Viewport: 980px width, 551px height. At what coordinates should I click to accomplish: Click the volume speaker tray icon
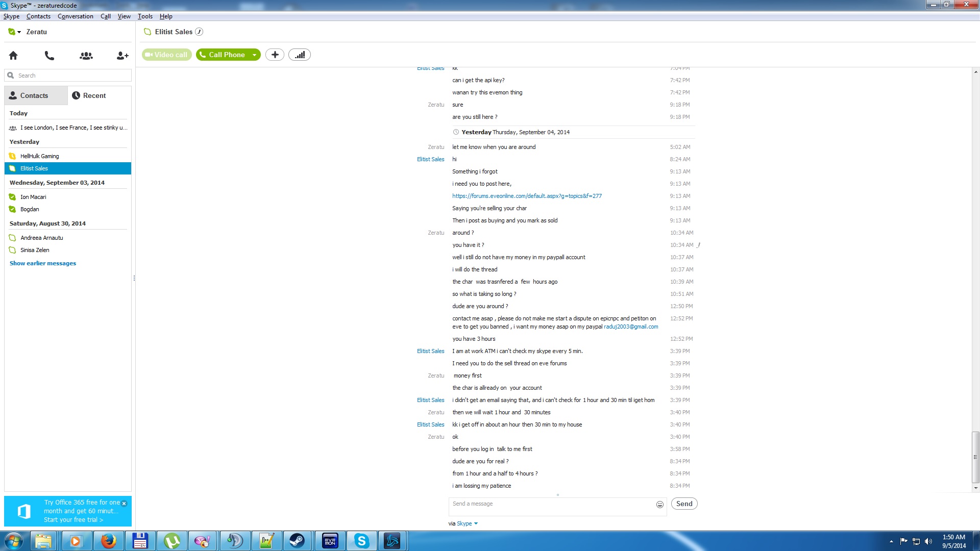pos(928,541)
